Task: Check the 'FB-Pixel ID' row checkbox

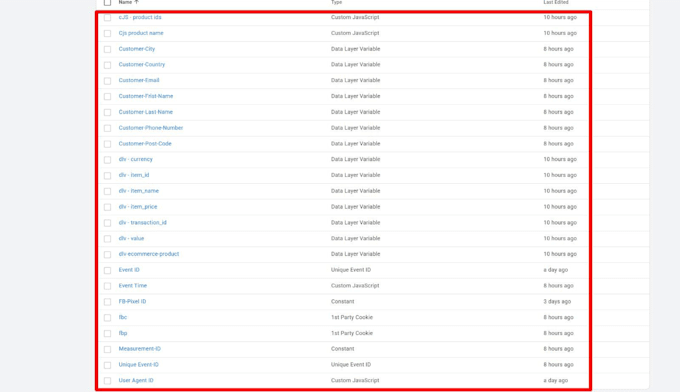Action: [x=107, y=302]
